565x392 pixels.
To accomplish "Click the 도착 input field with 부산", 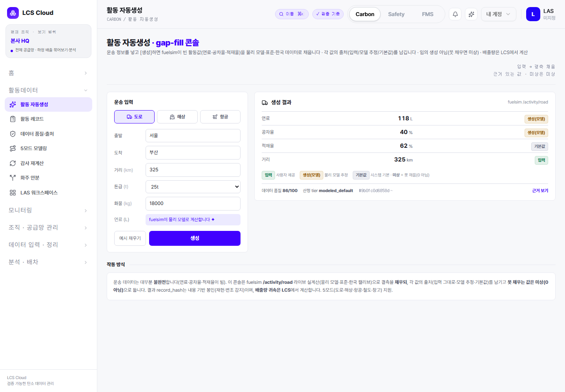I will point(193,152).
